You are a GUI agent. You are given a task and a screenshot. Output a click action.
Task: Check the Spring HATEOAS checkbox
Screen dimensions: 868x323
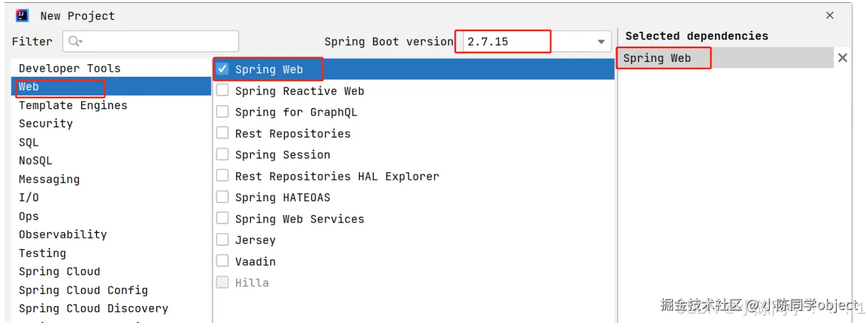click(222, 197)
